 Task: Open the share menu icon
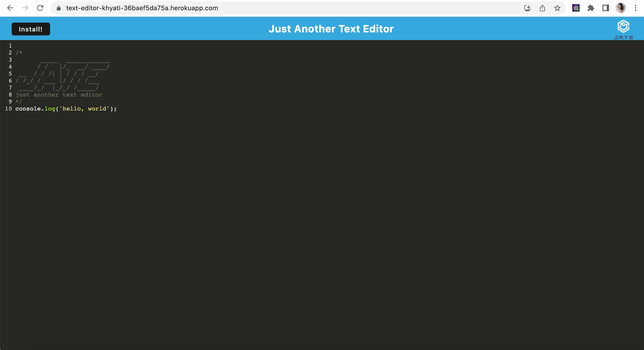coord(542,8)
